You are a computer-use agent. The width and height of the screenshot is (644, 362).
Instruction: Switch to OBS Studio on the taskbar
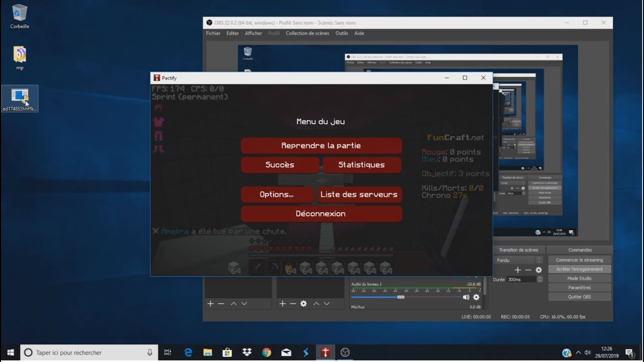coord(345,352)
